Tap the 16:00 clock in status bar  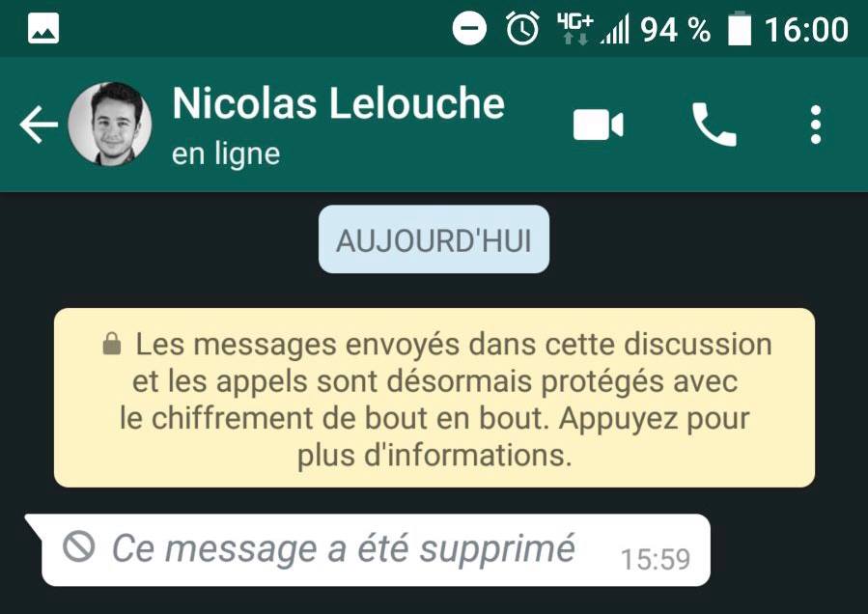806,29
